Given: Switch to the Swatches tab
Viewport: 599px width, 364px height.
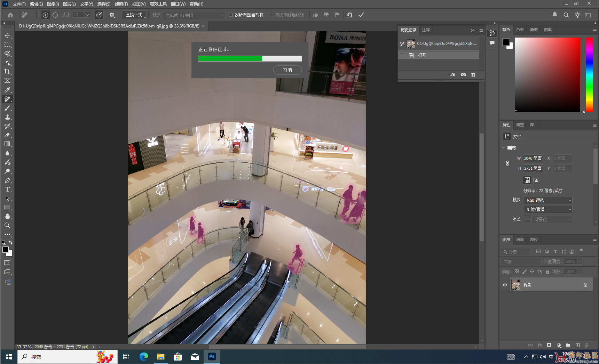Looking at the screenshot, I should coord(520,30).
